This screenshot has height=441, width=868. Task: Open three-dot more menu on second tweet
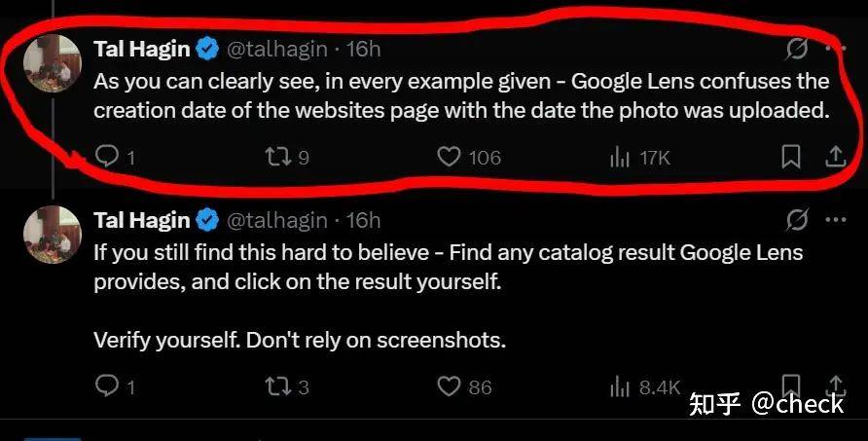[x=835, y=219]
